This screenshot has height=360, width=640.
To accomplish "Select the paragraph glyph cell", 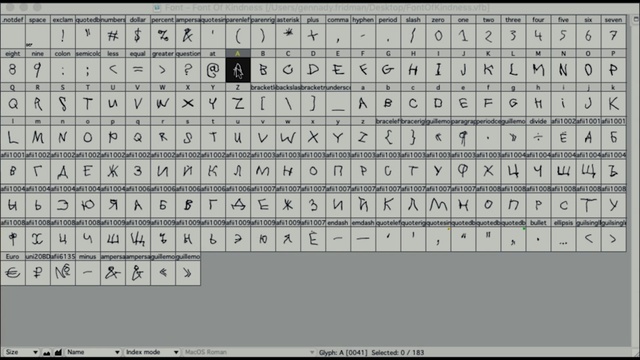I will tap(463, 134).
